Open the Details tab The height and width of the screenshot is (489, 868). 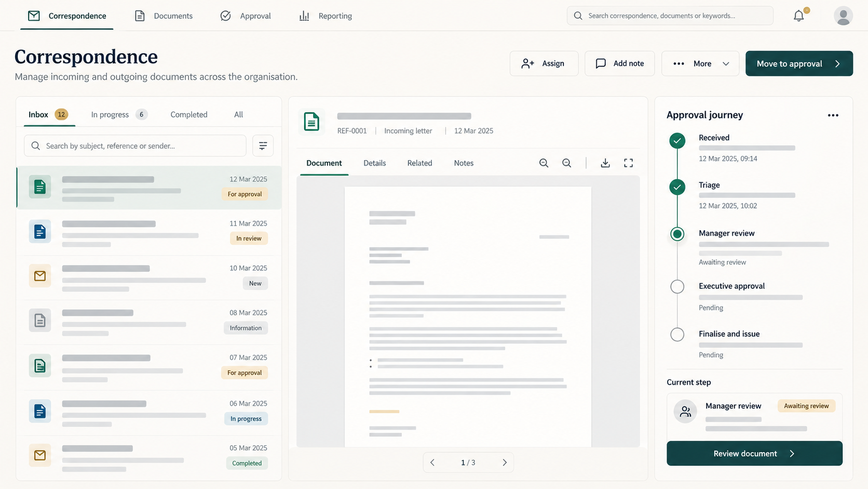tap(374, 163)
